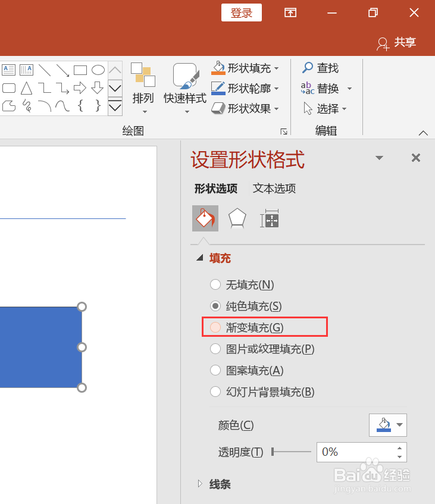Image resolution: width=435 pixels, height=504 pixels.
Task: Insert the left brace shape
Action: click(81, 105)
